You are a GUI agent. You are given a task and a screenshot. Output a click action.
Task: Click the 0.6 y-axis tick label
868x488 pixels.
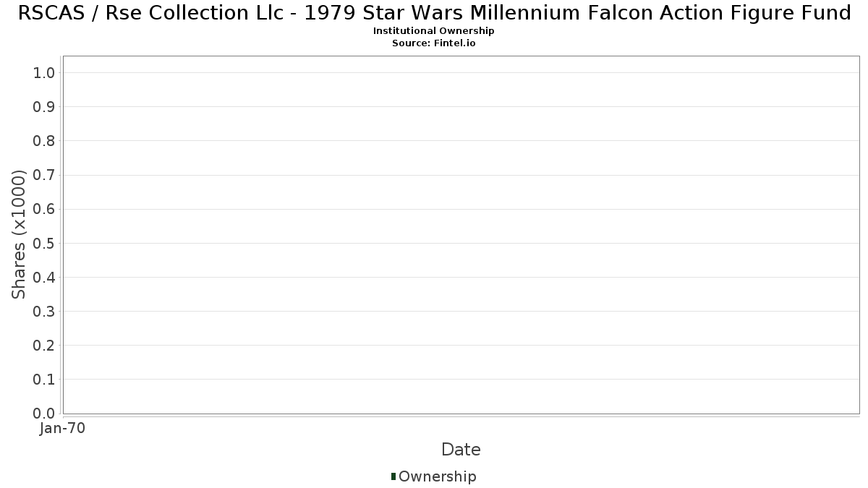pos(43,209)
